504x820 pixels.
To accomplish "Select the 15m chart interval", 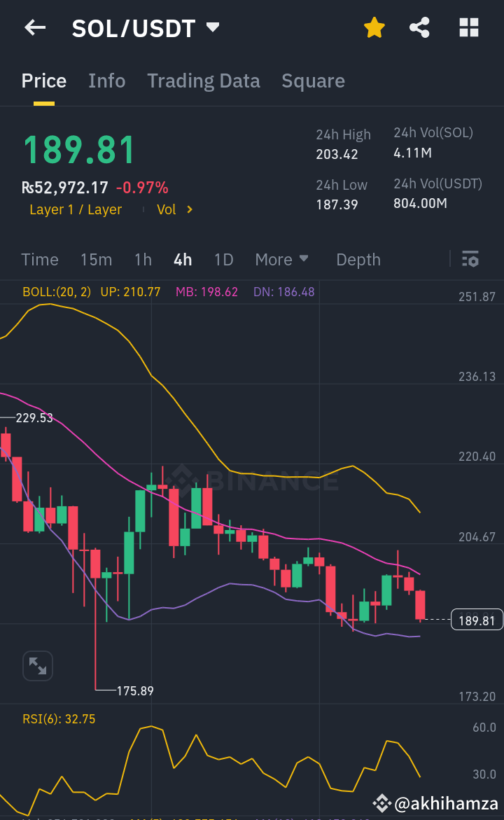I will (x=96, y=260).
